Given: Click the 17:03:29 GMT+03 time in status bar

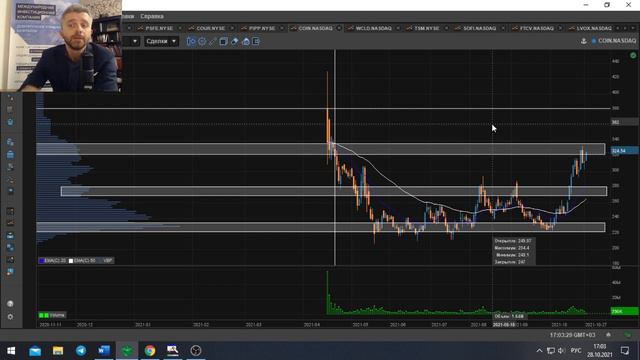Looking at the screenshot, I should pyautogui.click(x=572, y=335).
